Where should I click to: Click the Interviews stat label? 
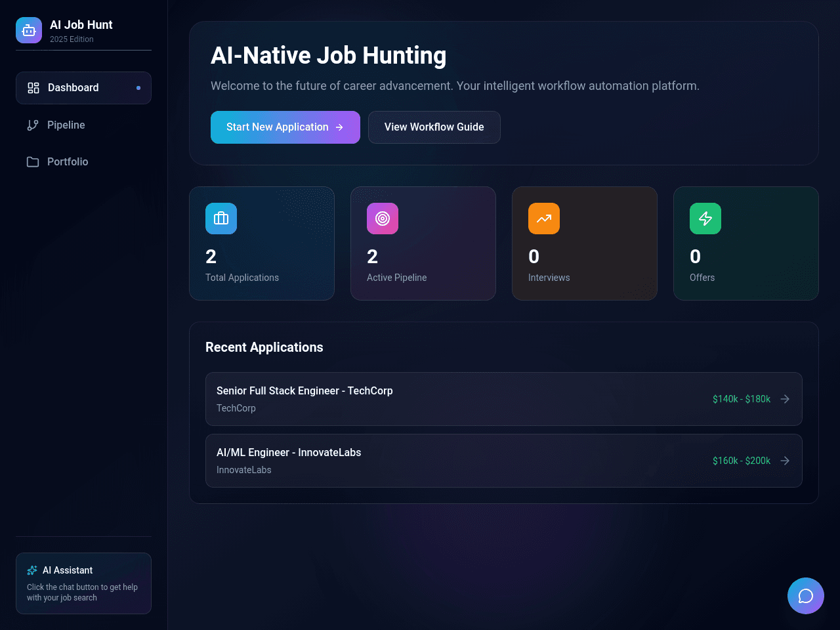click(x=549, y=278)
